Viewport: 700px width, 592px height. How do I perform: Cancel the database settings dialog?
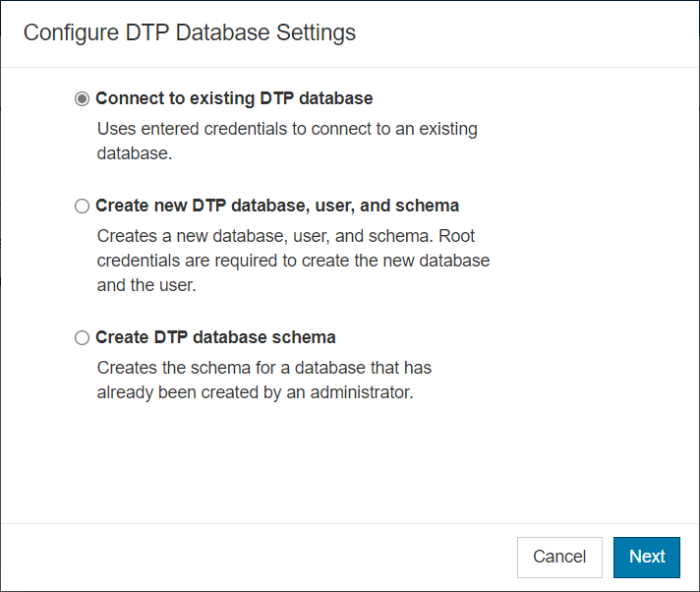[x=559, y=558]
